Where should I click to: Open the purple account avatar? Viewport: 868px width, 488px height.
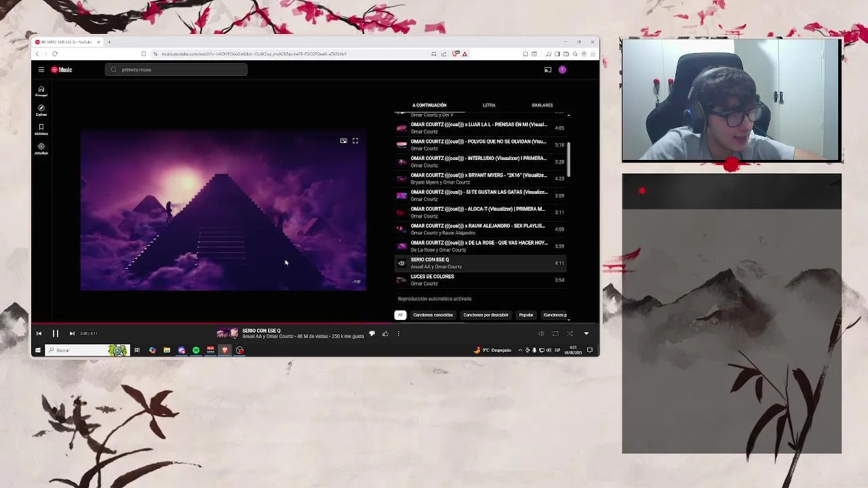click(562, 70)
